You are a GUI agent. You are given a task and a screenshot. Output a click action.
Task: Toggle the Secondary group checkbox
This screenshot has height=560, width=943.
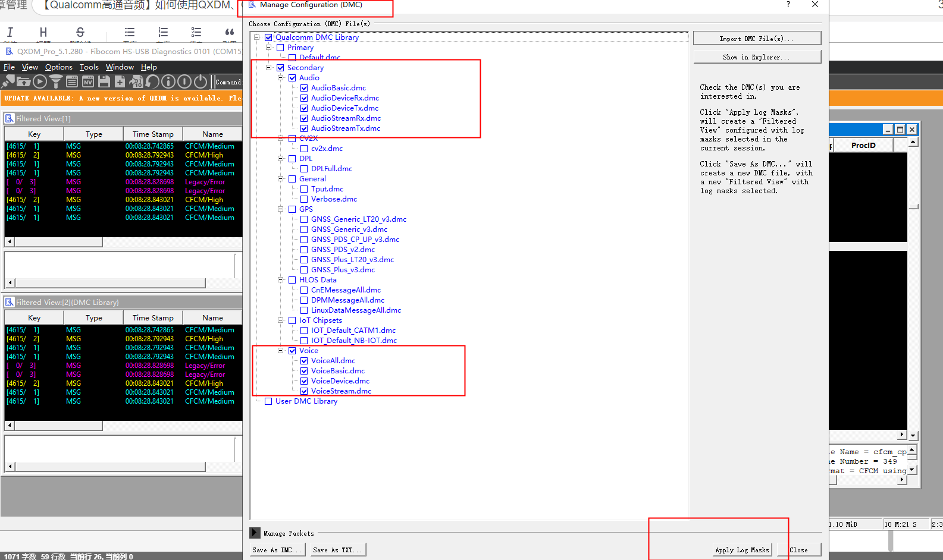(x=280, y=68)
